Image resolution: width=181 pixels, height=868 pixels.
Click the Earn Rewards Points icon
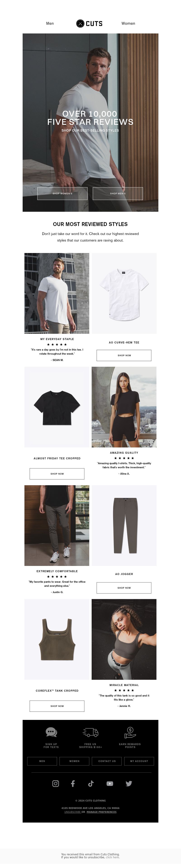(130, 732)
